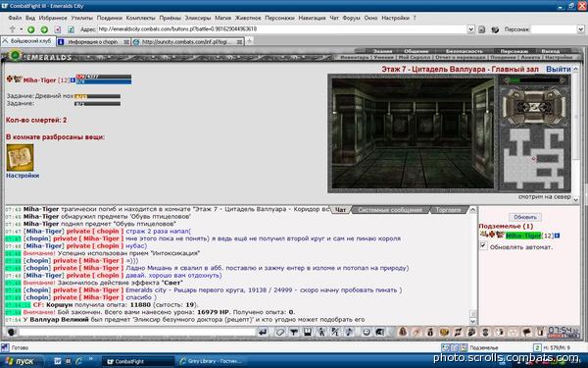Open the 'Магия' menu

[222, 18]
